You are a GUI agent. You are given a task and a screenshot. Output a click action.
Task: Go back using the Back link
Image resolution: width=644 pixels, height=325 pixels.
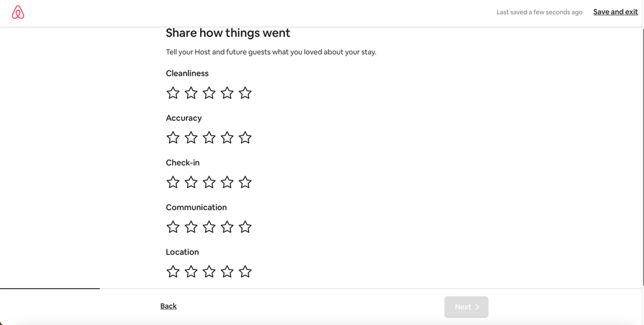point(168,306)
